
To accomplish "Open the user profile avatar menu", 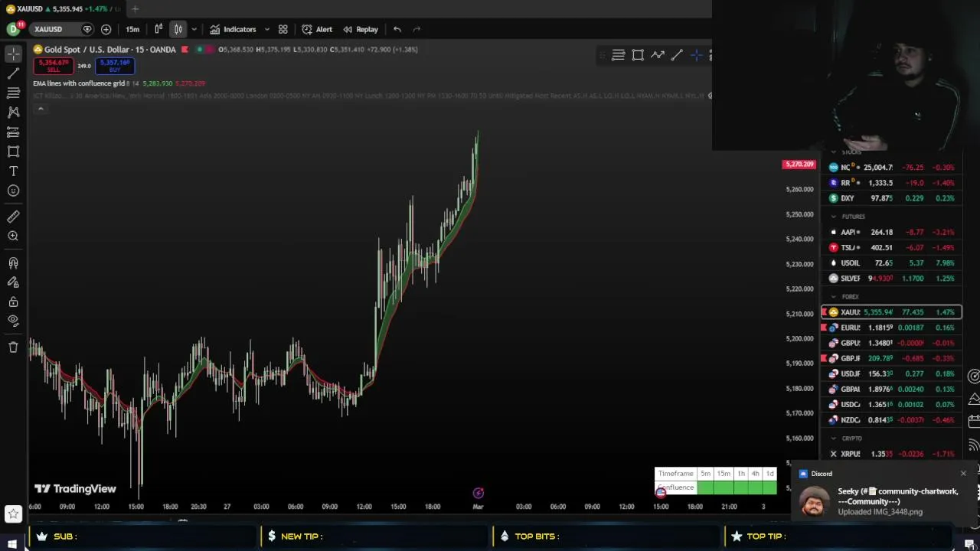I will coord(14,29).
